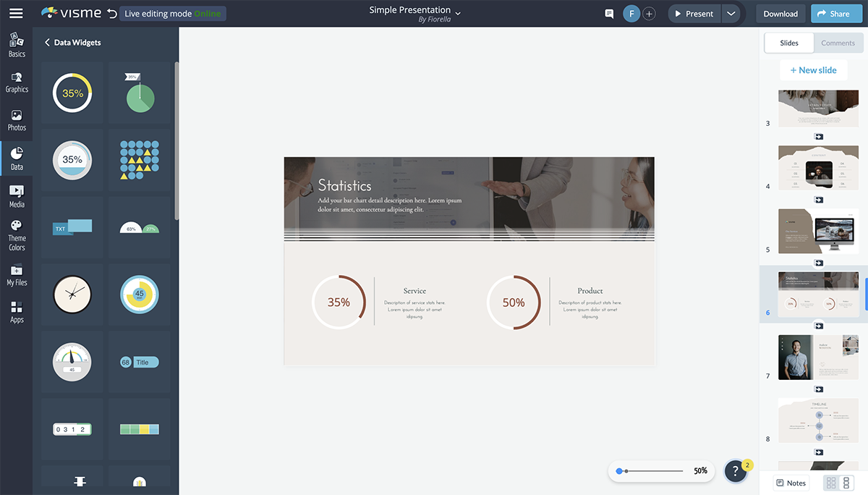Select the slide 7 thumbnail
The image size is (868, 495).
[818, 357]
